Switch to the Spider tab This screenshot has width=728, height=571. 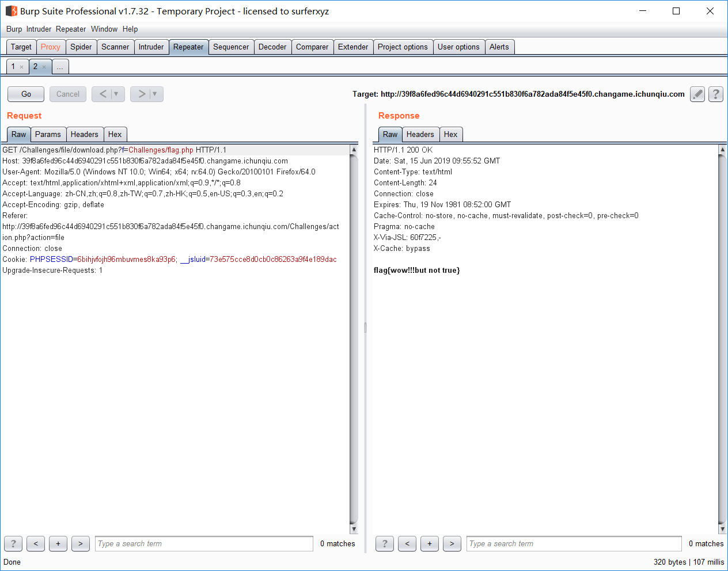pyautogui.click(x=81, y=47)
